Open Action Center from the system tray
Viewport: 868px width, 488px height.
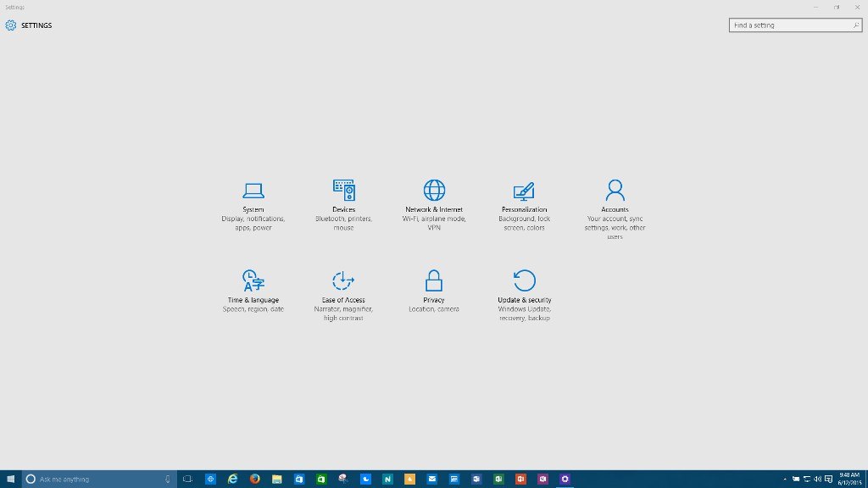point(826,480)
